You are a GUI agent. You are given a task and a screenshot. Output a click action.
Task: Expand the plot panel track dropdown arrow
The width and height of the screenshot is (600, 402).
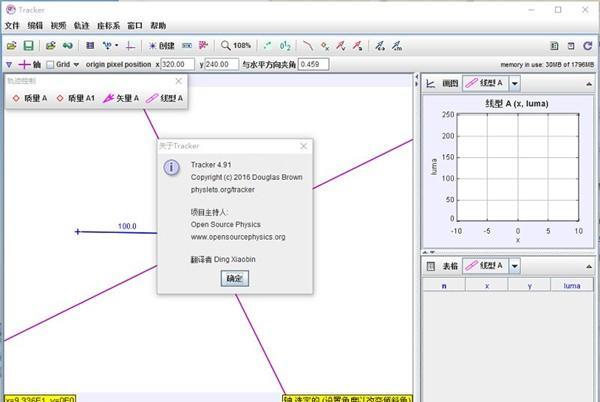click(x=515, y=83)
